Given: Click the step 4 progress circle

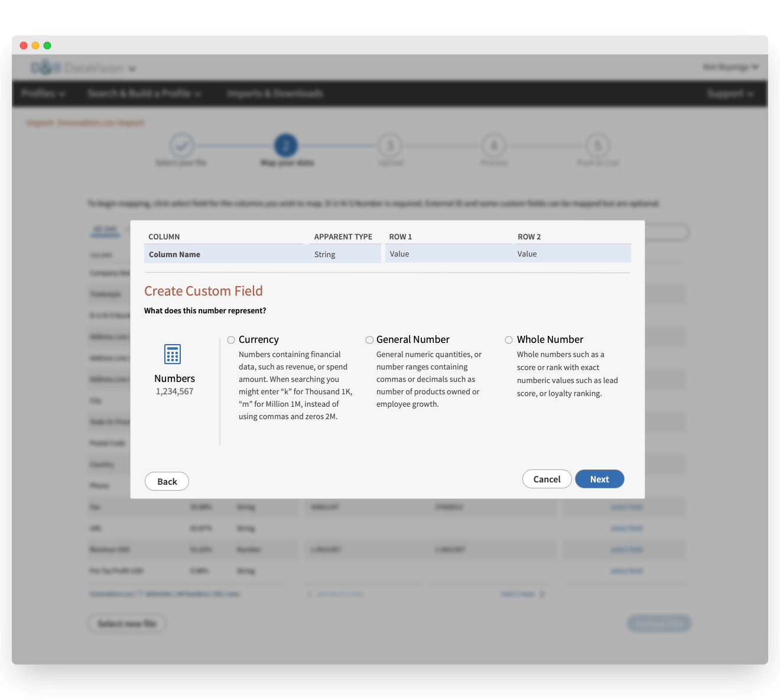Looking at the screenshot, I should pos(493,147).
